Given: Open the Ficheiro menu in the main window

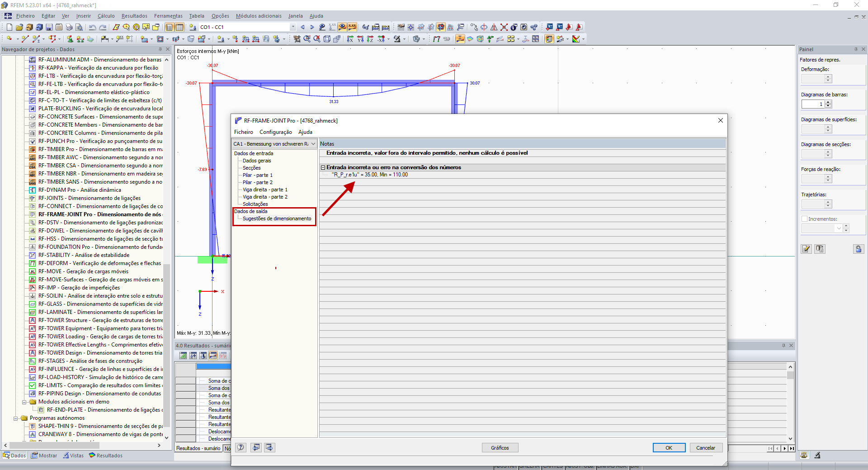Looking at the screenshot, I should tap(25, 16).
